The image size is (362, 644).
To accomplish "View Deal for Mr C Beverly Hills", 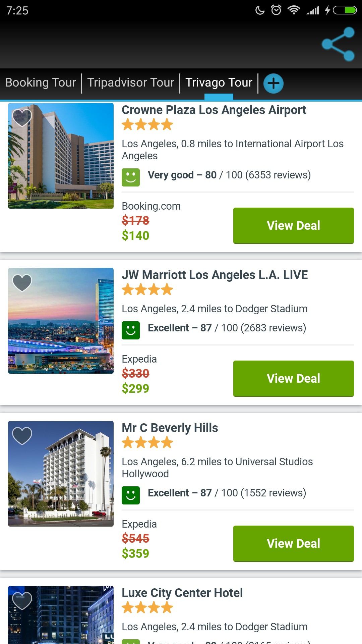I will [x=293, y=543].
